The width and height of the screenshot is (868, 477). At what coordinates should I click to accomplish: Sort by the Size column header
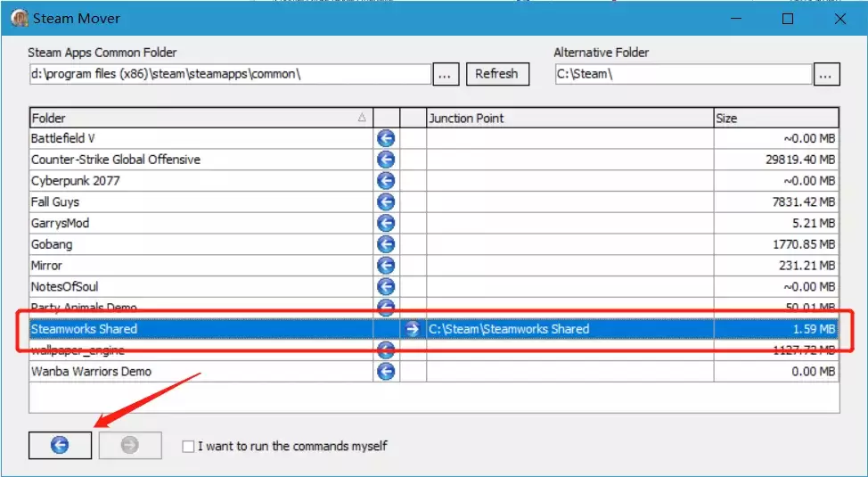coord(776,118)
